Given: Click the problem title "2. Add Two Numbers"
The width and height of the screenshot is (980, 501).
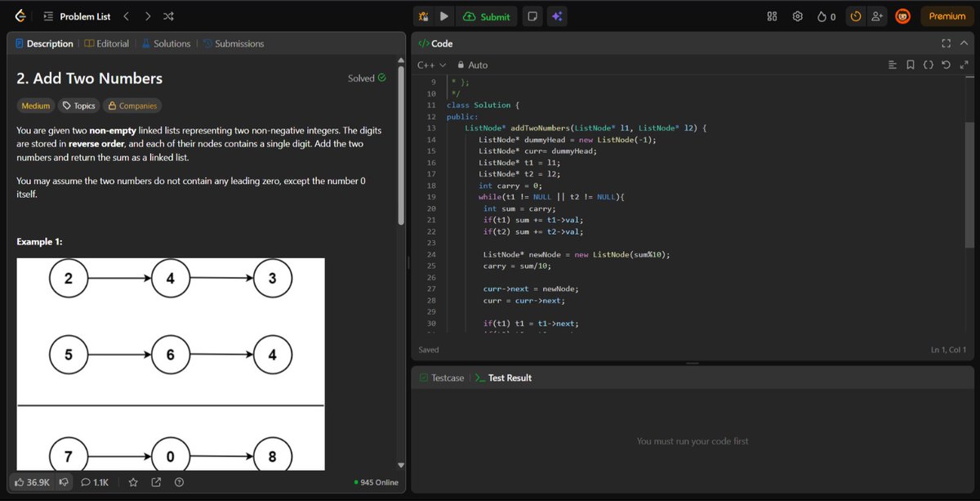Looking at the screenshot, I should click(x=90, y=78).
